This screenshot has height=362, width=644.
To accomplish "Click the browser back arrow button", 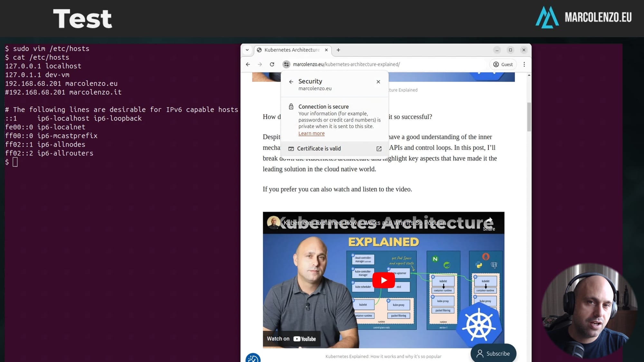I will 248,64.
